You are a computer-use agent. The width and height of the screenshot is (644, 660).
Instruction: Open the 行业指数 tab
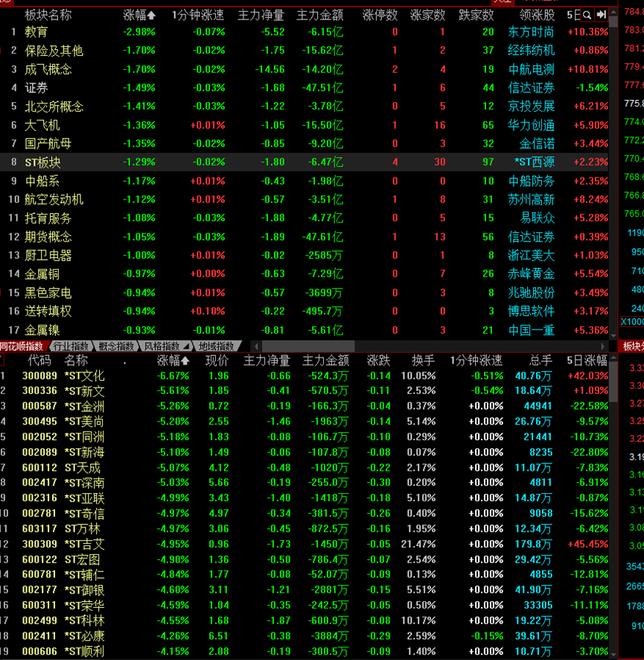[x=71, y=346]
